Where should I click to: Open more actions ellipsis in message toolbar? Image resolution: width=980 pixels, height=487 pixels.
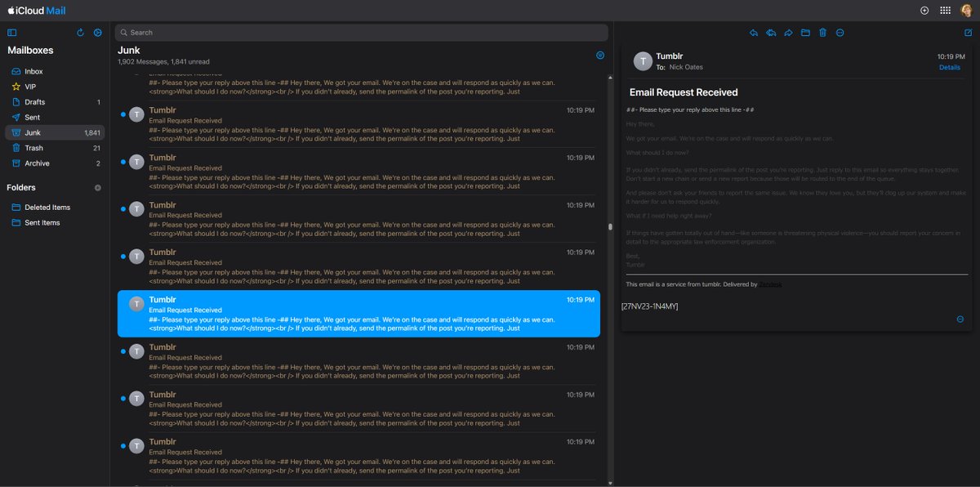pyautogui.click(x=840, y=33)
